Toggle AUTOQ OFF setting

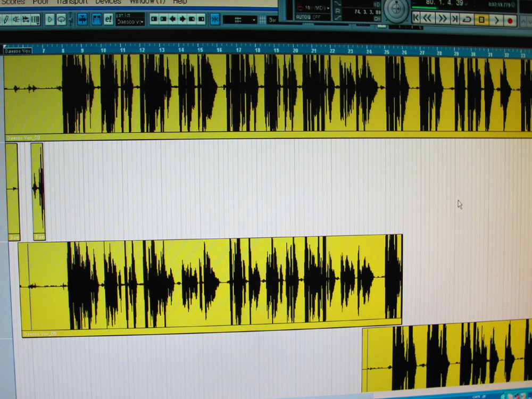click(x=308, y=17)
